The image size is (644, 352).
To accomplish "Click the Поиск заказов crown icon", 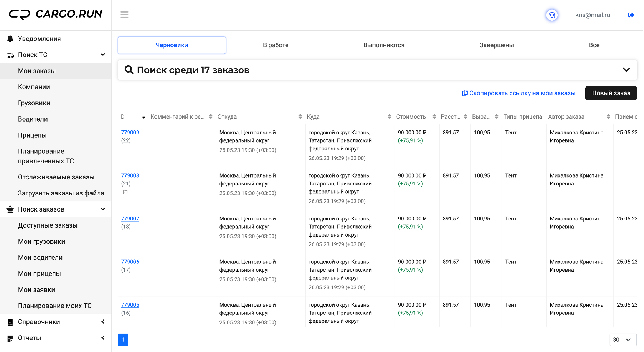I will pyautogui.click(x=10, y=209).
